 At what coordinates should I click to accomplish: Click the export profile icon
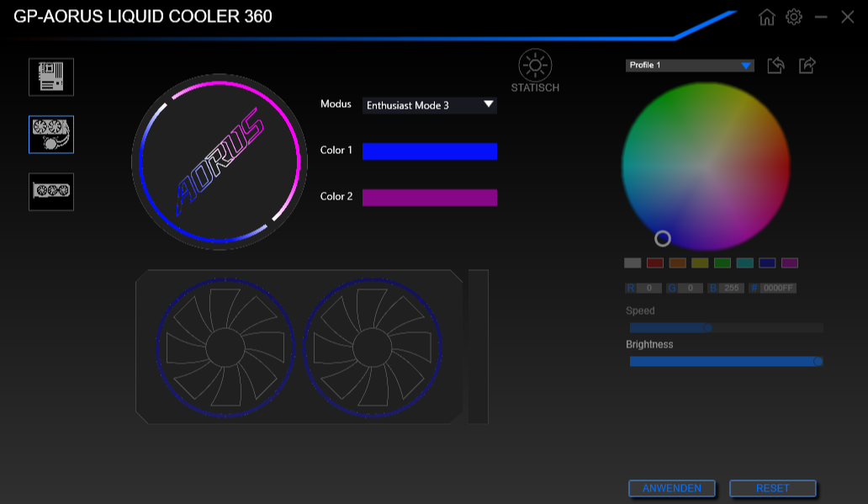coord(807,66)
